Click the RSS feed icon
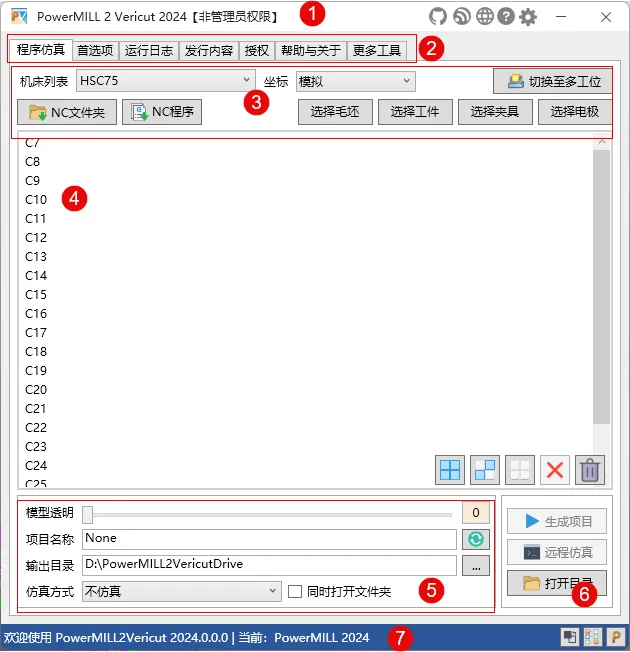The width and height of the screenshot is (630, 652). [462, 17]
